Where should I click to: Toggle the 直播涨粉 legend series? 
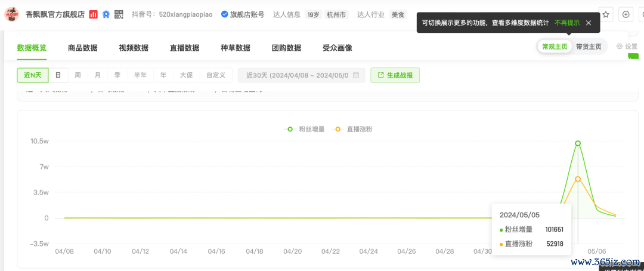(x=354, y=129)
